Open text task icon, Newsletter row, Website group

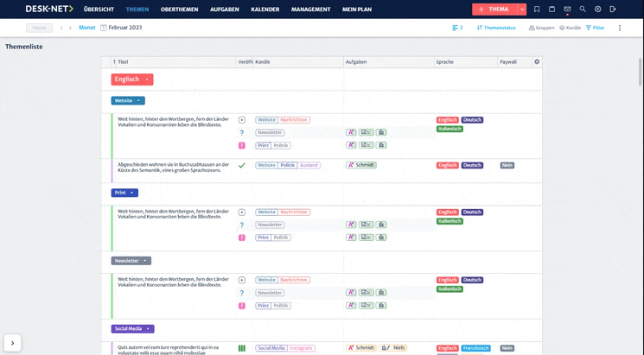[351, 132]
